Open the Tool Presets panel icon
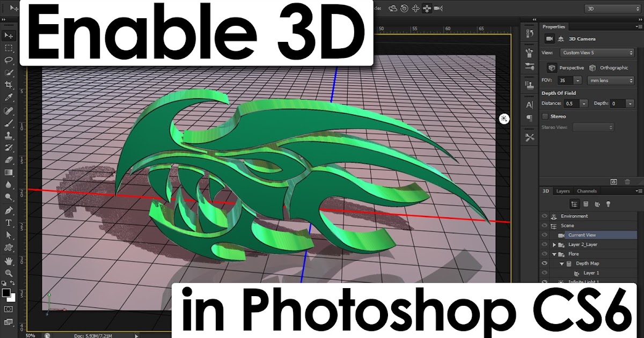The height and width of the screenshot is (338, 644). point(530,137)
